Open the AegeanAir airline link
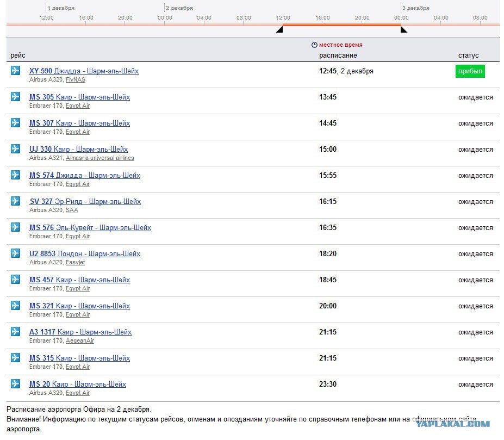This screenshot has width=504, height=440. [x=79, y=341]
